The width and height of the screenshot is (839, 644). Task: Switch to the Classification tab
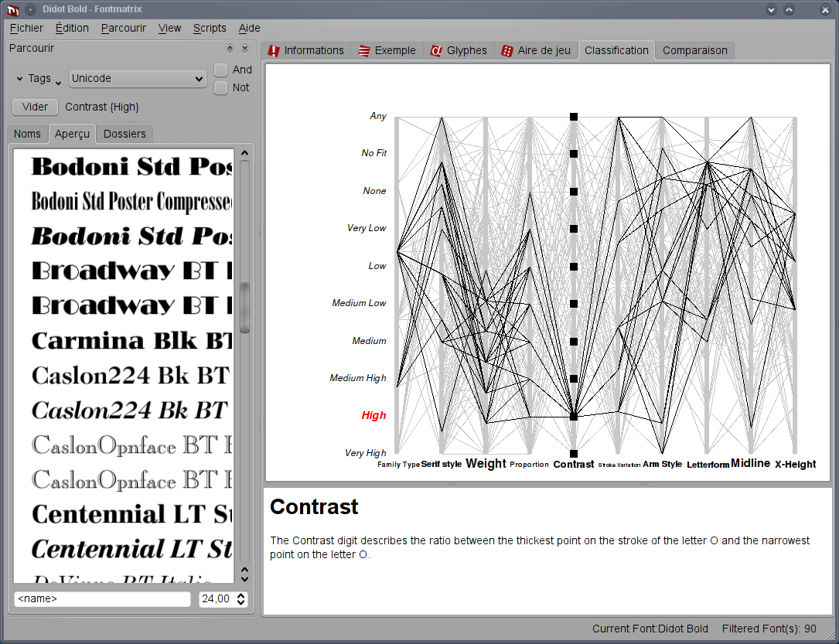point(616,51)
